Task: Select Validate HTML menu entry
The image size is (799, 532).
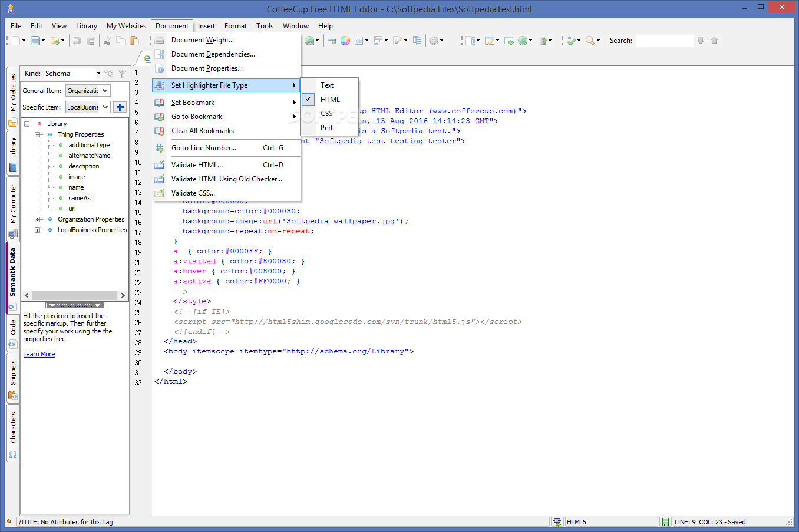Action: [x=226, y=165]
